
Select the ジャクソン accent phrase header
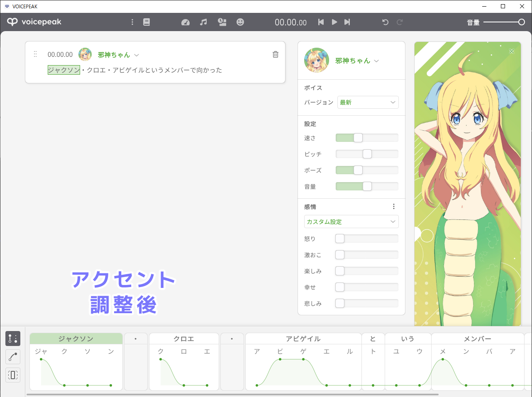click(x=76, y=339)
